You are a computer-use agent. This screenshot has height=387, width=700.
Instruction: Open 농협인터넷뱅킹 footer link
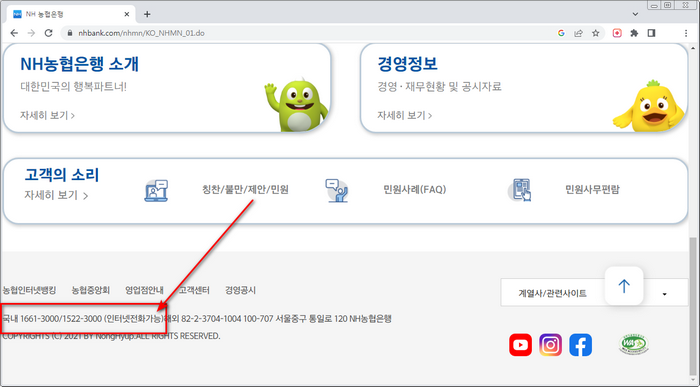tap(29, 290)
